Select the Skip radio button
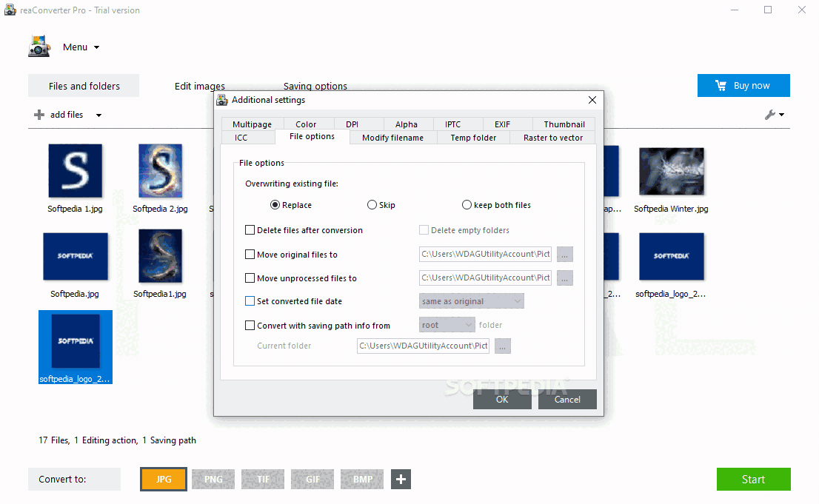The width and height of the screenshot is (819, 504). coord(370,204)
